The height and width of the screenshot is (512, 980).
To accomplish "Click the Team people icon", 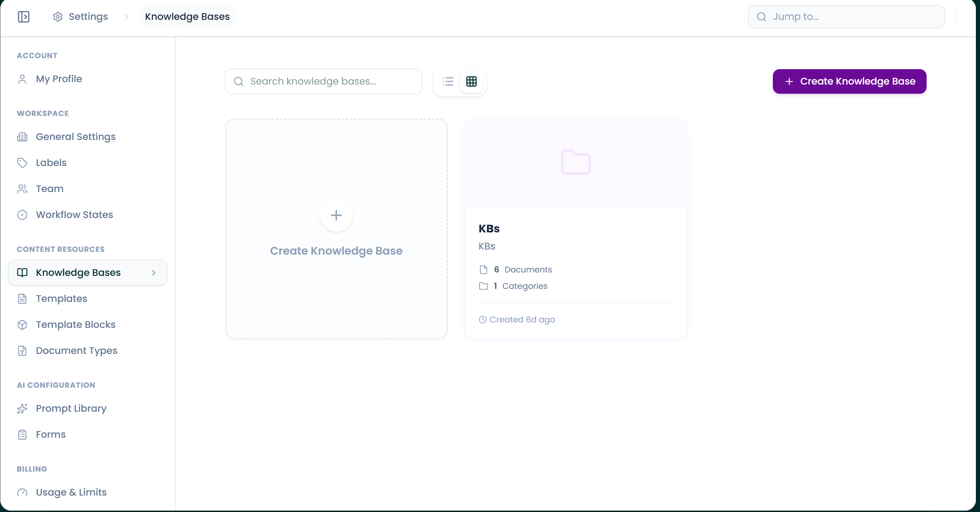I will (x=22, y=189).
